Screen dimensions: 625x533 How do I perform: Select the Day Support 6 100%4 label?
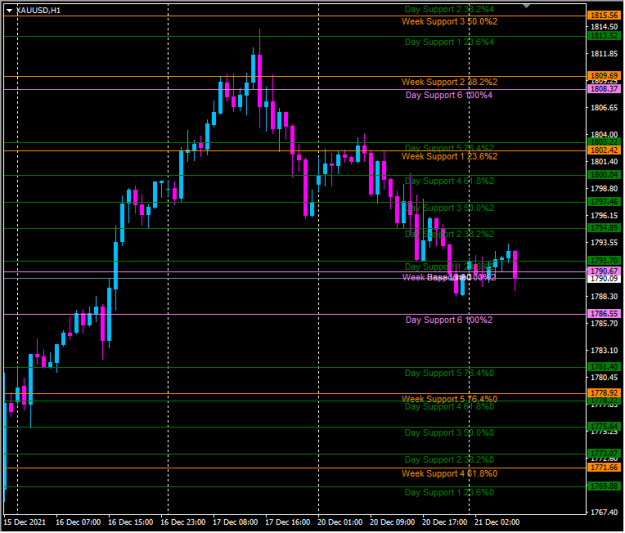449,95
